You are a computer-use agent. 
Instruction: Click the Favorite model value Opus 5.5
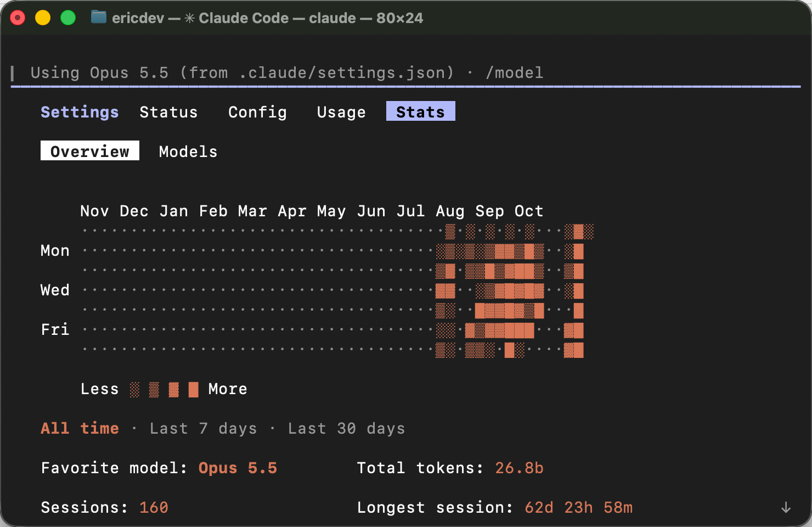(x=238, y=468)
